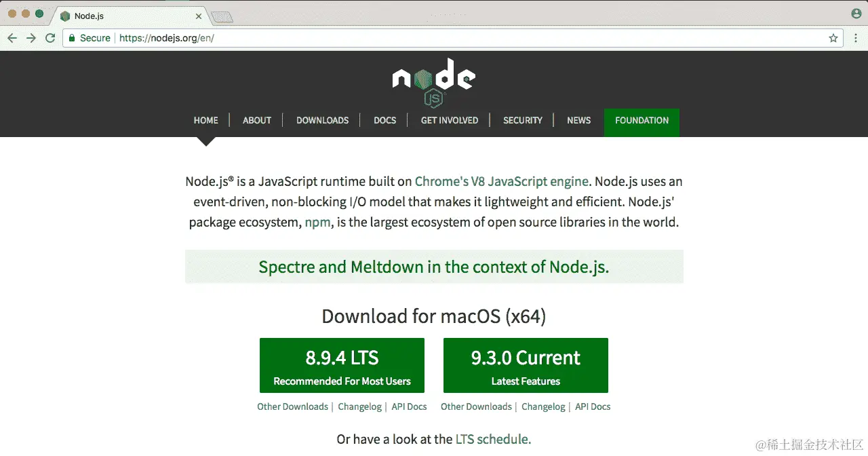Open the DOCS nav item
Viewport: 868px width, 456px height.
click(x=385, y=120)
